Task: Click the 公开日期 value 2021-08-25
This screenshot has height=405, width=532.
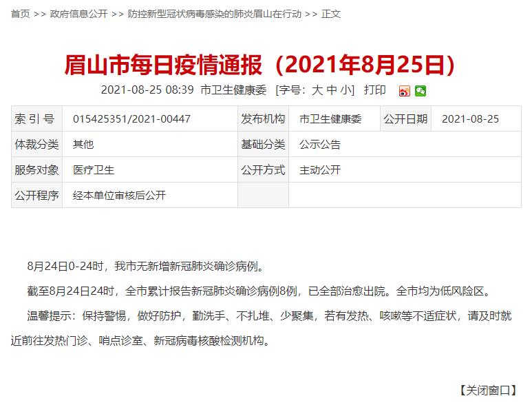Action: pos(470,119)
